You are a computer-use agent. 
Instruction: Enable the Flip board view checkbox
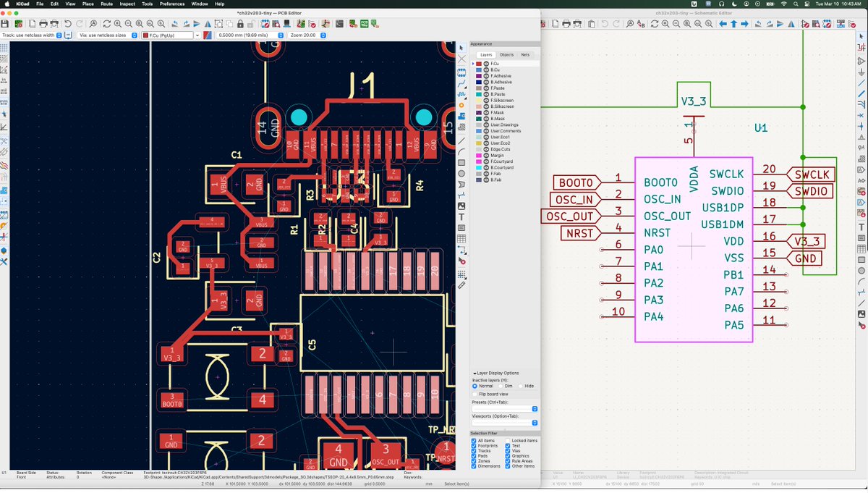[475, 394]
